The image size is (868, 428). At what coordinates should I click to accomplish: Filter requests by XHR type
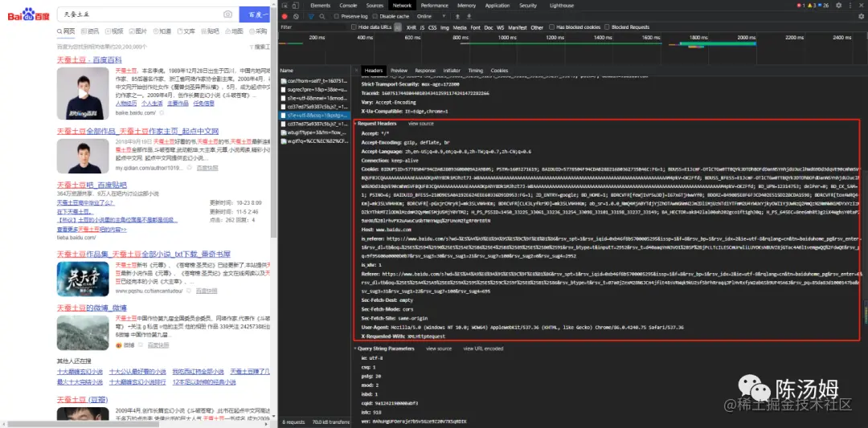[411, 27]
